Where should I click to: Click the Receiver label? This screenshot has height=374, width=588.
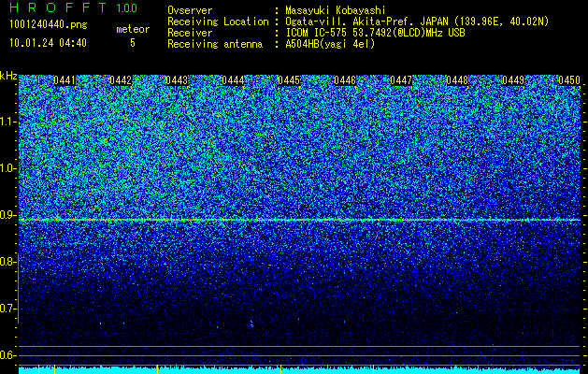[190, 33]
